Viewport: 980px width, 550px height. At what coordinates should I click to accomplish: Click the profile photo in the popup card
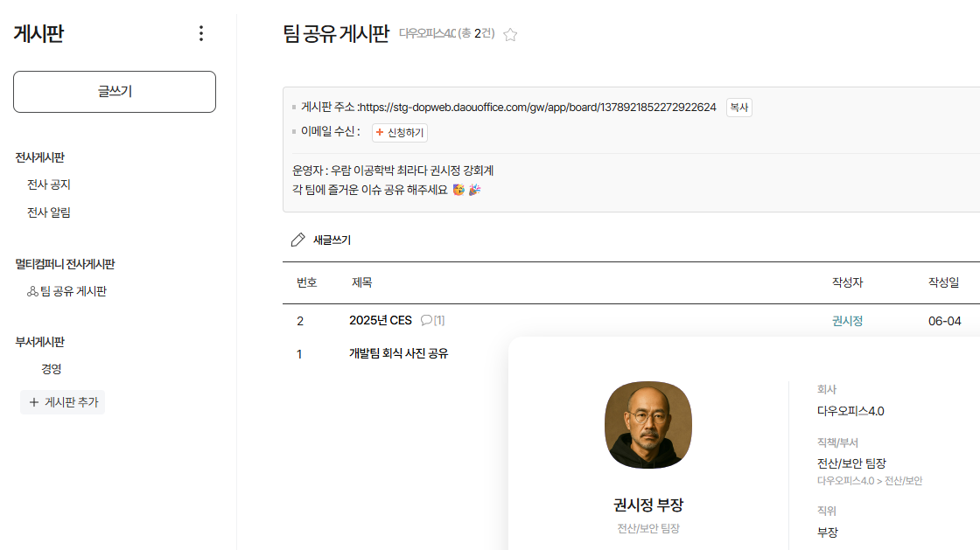(x=647, y=425)
